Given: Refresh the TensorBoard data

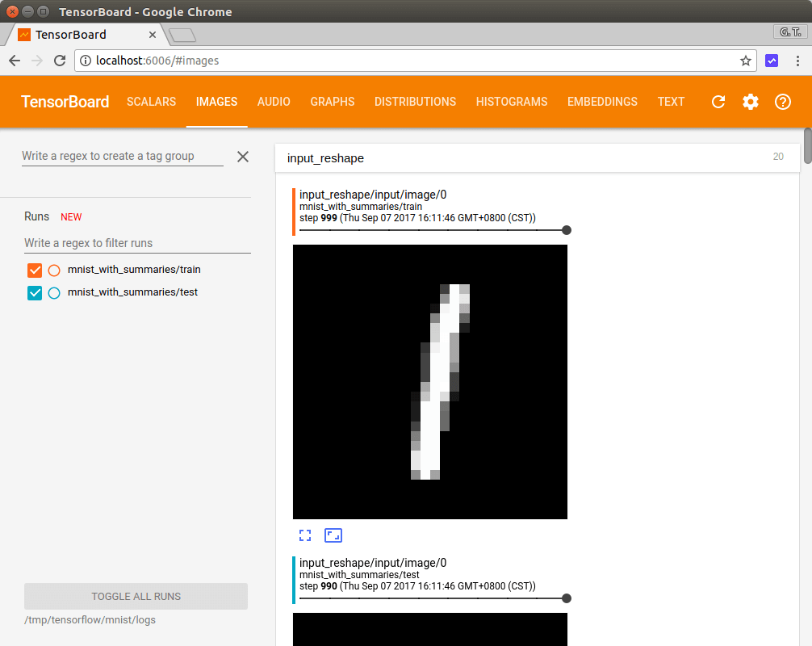Looking at the screenshot, I should click(718, 102).
